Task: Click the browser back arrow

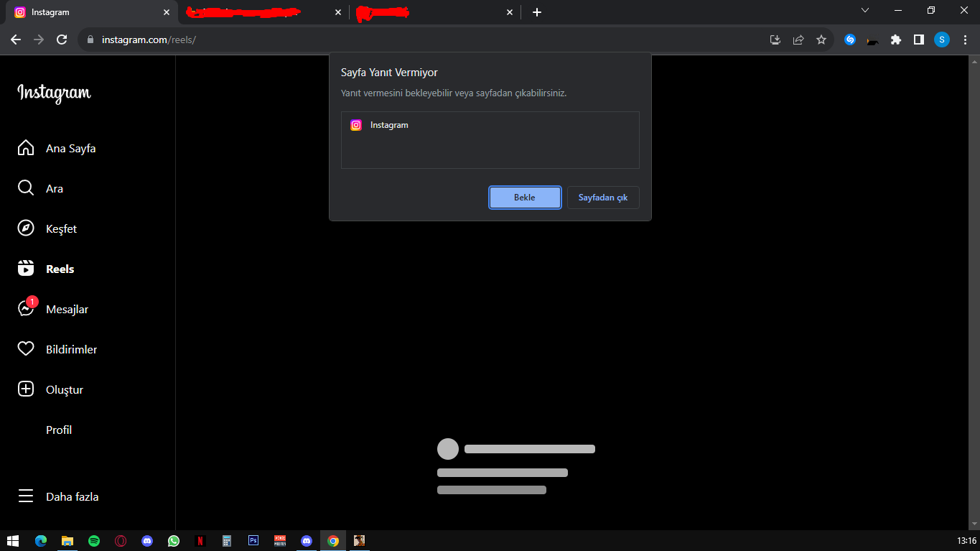Action: pos(16,40)
